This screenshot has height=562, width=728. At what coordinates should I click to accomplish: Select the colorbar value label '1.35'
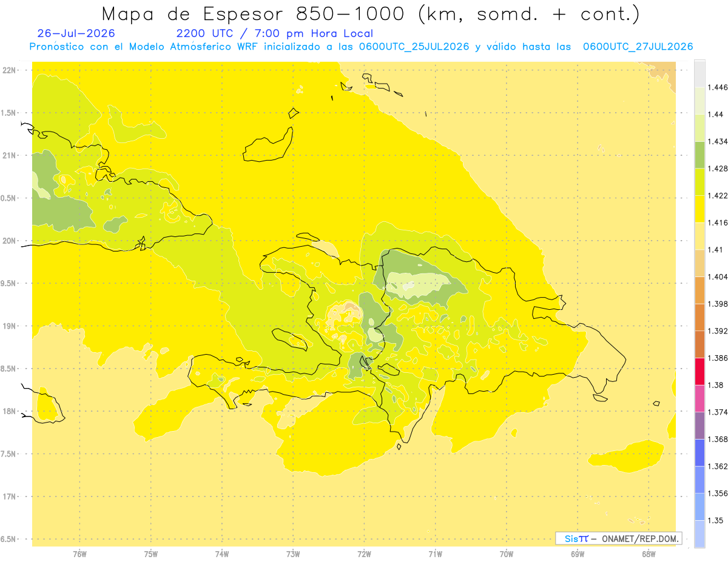pos(715,520)
